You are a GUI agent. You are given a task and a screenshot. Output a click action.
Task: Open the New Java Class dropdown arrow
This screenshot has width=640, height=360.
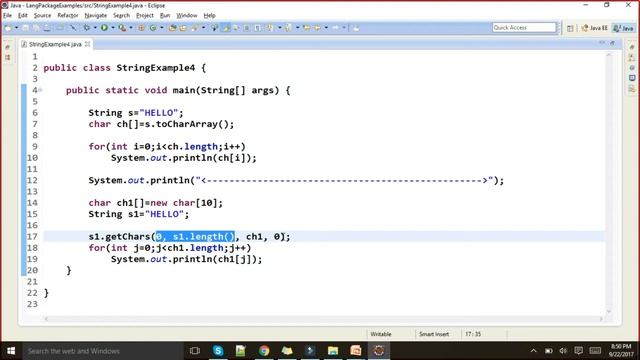coord(162,28)
